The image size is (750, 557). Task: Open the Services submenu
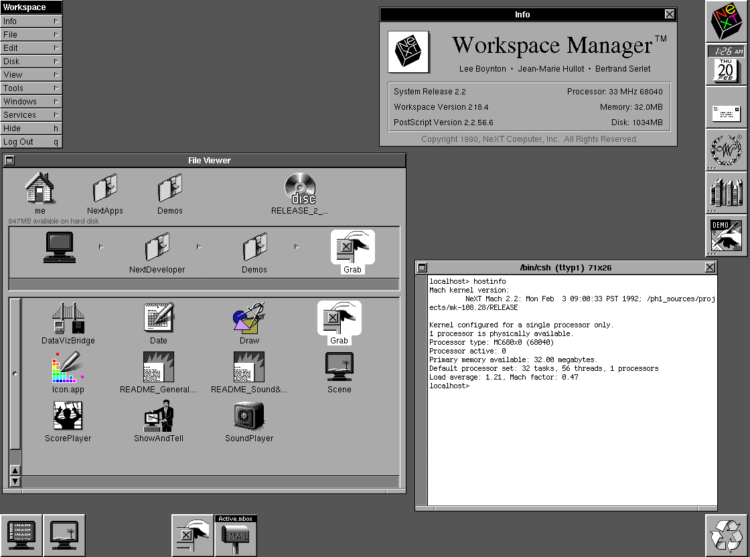tap(31, 115)
